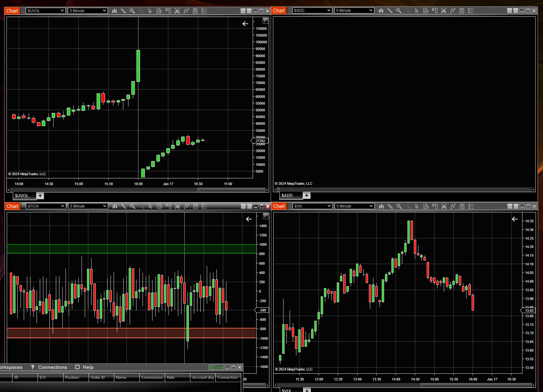Select cursor pointer tool in $ADD chart
Image resolution: width=543 pixels, height=392 pixels.
[x=416, y=10]
